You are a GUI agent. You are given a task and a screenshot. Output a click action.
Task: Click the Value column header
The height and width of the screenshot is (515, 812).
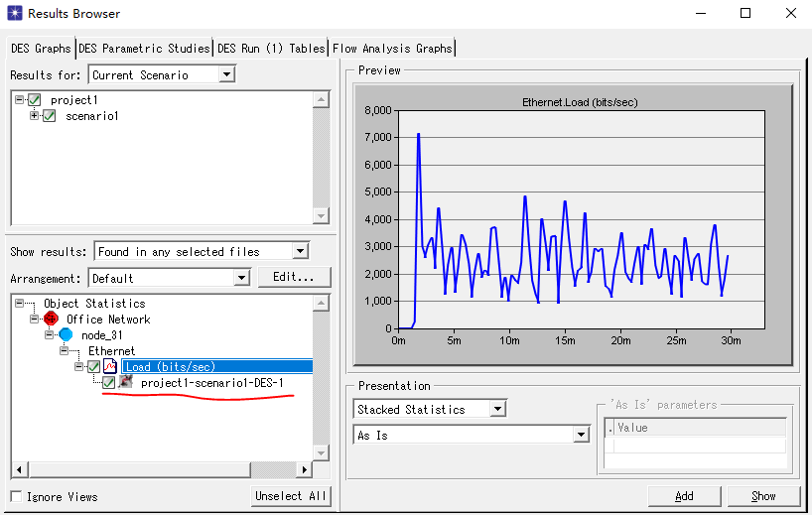click(700, 428)
